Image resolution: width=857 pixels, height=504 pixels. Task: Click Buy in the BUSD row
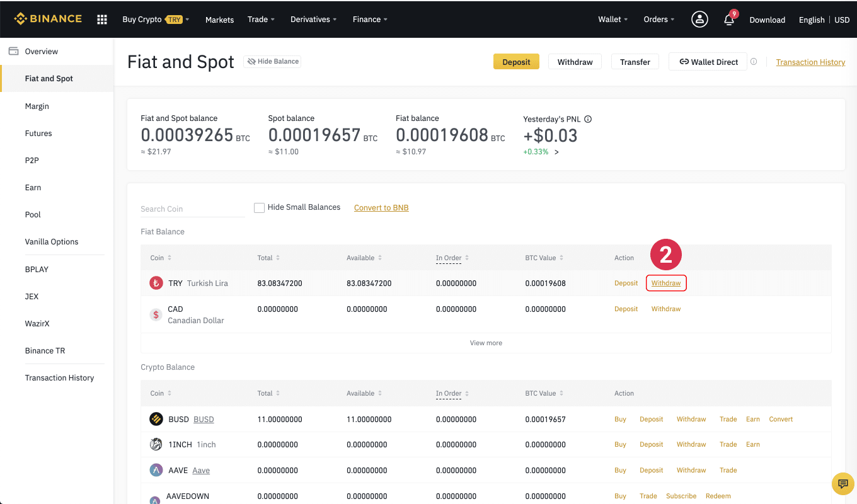[x=620, y=419]
